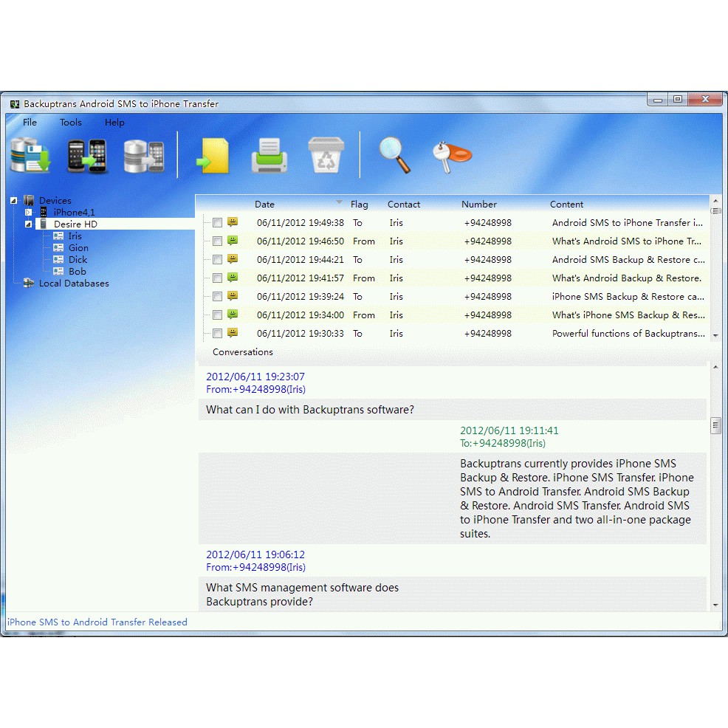Collapse the Devices tree node
Screen dimensions: 728x728
[x=13, y=201]
